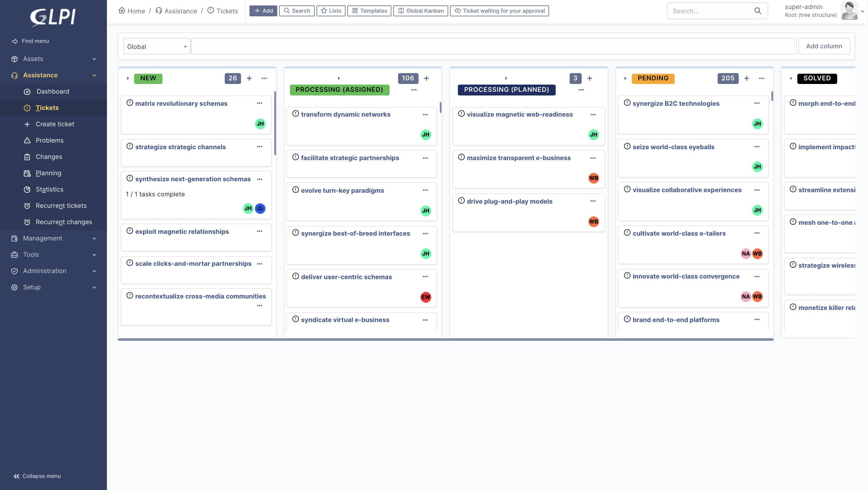Click the magnifier icon in the top search bar
Viewport: 868px width, 490px height.
[x=757, y=11]
